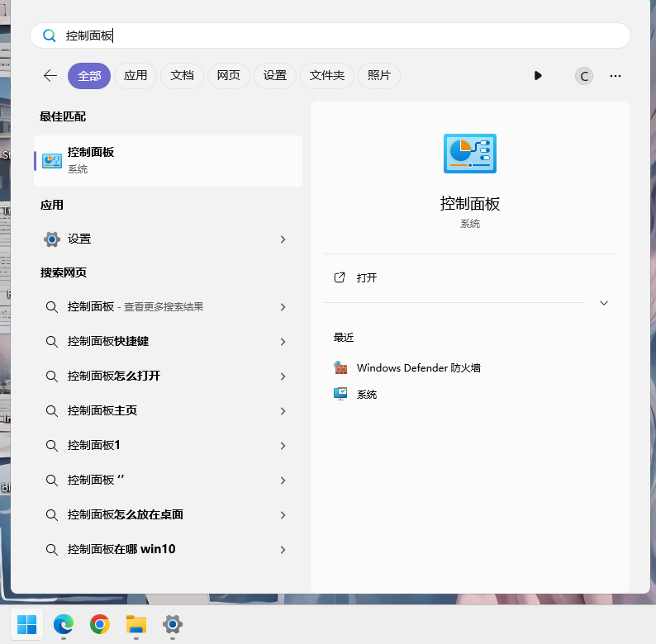This screenshot has height=644, width=656.
Task: Open the 控制面板 best match result
Action: click(169, 160)
